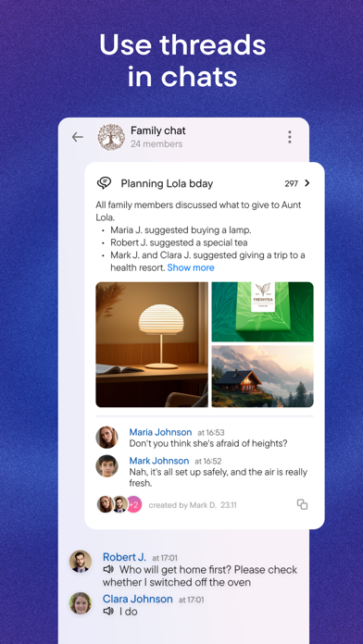Open the mountain cabin photo thumbnail
The height and width of the screenshot is (644, 363).
point(263,377)
